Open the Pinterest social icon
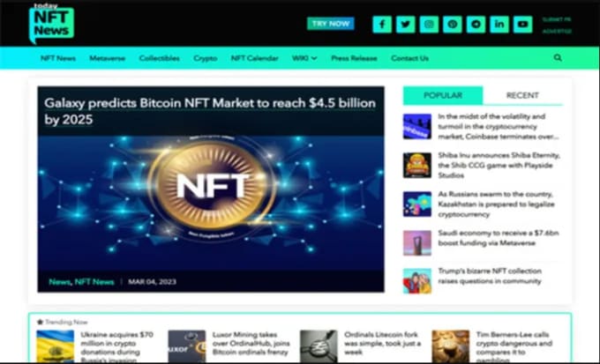Viewport: 600px width, 364px height. click(x=453, y=25)
